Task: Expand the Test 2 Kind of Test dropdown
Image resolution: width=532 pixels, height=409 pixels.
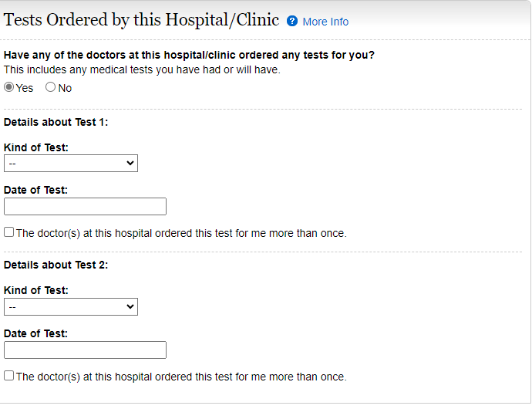Action: tap(71, 307)
